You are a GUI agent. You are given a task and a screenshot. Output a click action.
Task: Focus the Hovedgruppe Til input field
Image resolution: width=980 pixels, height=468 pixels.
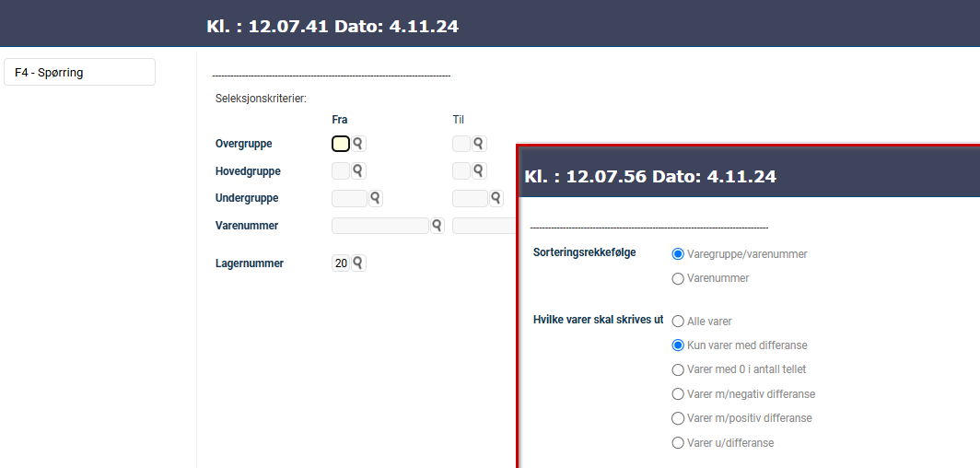[461, 170]
